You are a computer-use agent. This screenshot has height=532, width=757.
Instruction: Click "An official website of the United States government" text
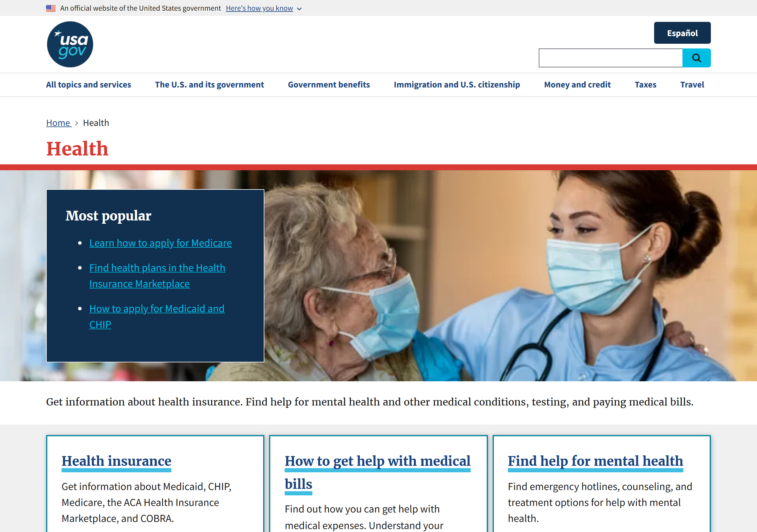click(140, 8)
